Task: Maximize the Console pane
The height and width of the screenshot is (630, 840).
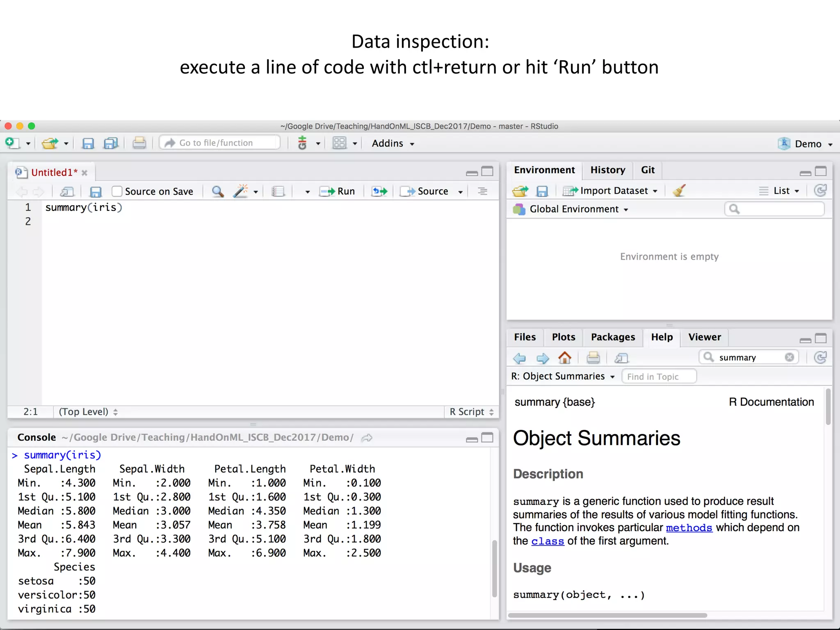Action: coord(487,438)
